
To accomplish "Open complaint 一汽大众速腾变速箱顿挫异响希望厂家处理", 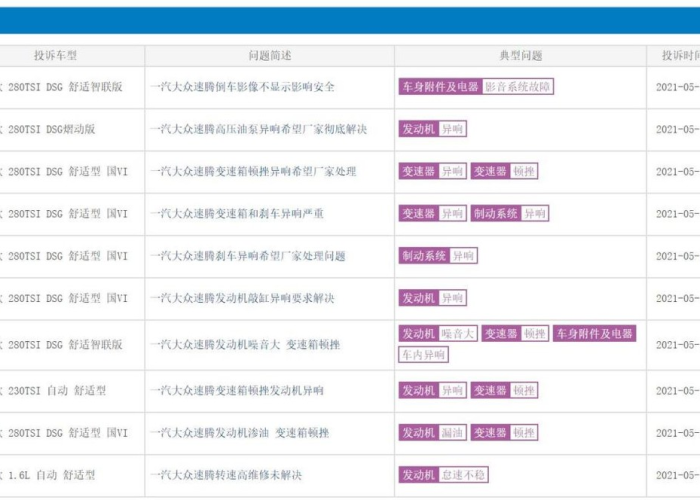I will click(x=253, y=171).
